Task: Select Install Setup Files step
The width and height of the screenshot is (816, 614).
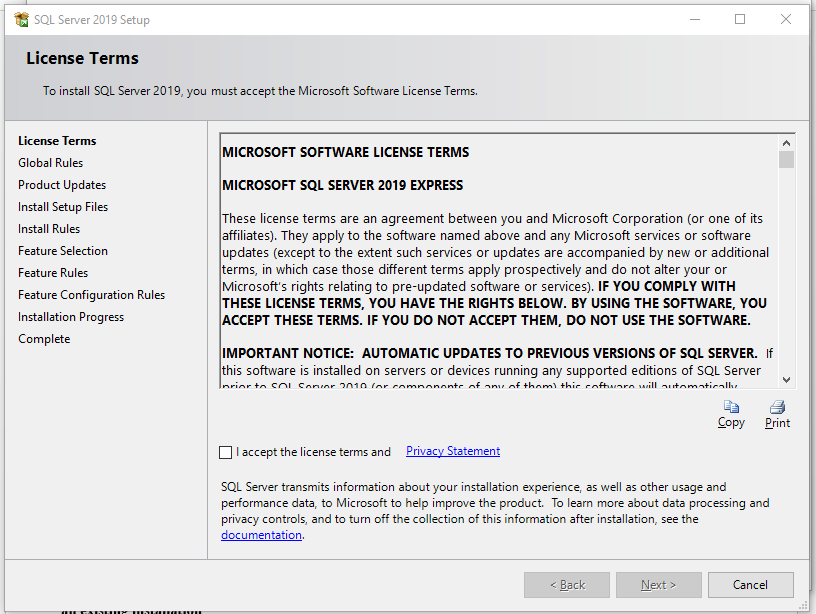Action: pos(63,207)
